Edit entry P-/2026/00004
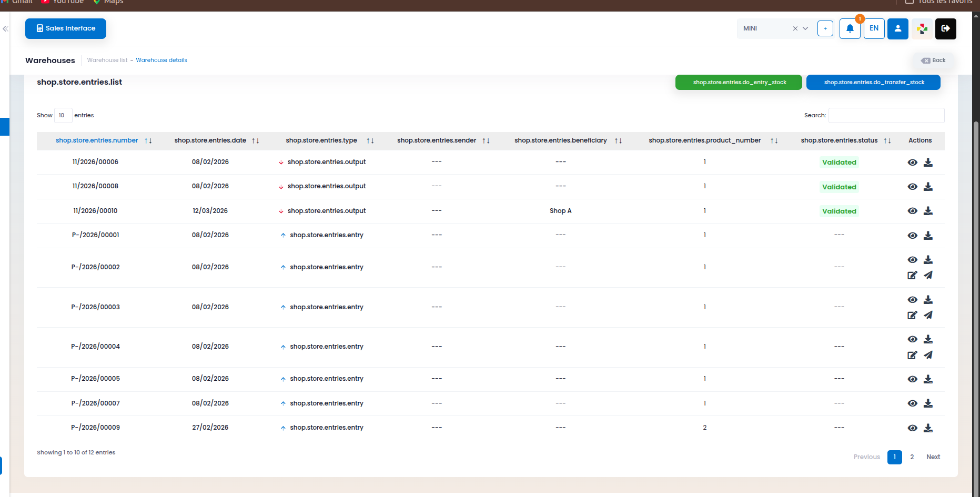Viewport: 980px width, 497px height. [x=912, y=355]
